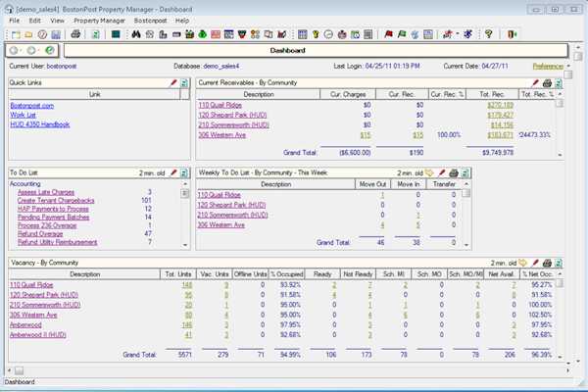Image resolution: width=588 pixels, height=392 pixels.
Task: Click the binoculars search toolbar icon
Action: [x=136, y=34]
